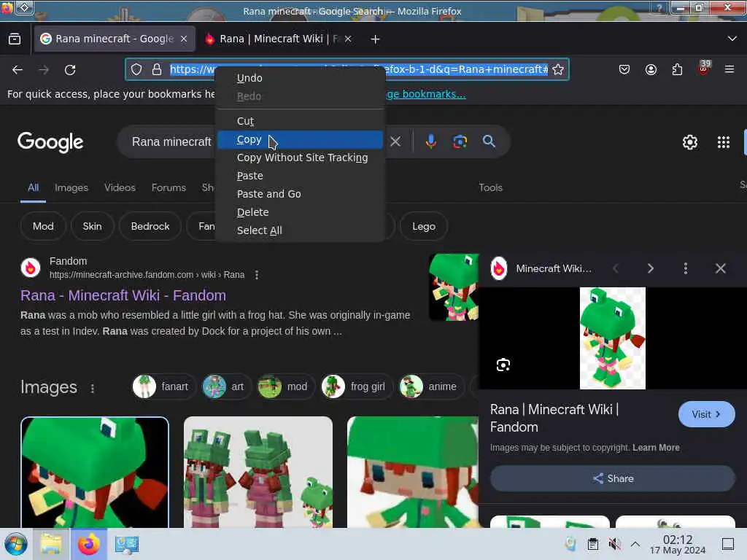Apply the Mod filter chip
The height and width of the screenshot is (560, 747).
pos(43,226)
